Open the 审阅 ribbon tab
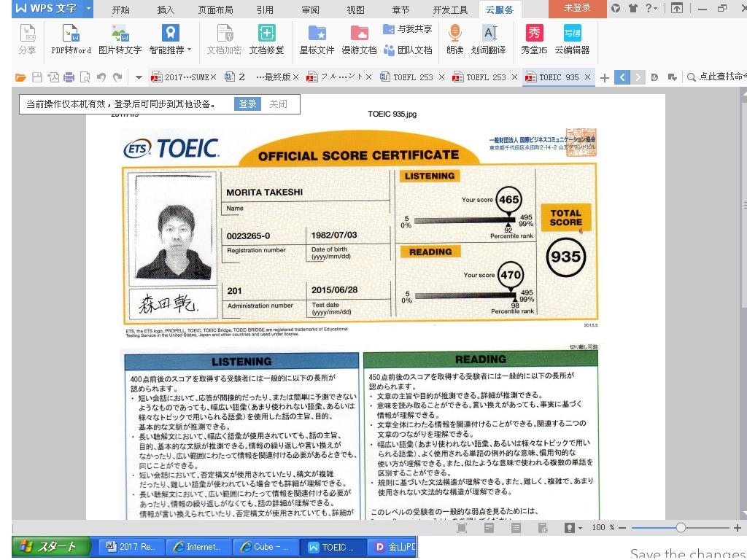The width and height of the screenshot is (747, 560). tap(310, 9)
